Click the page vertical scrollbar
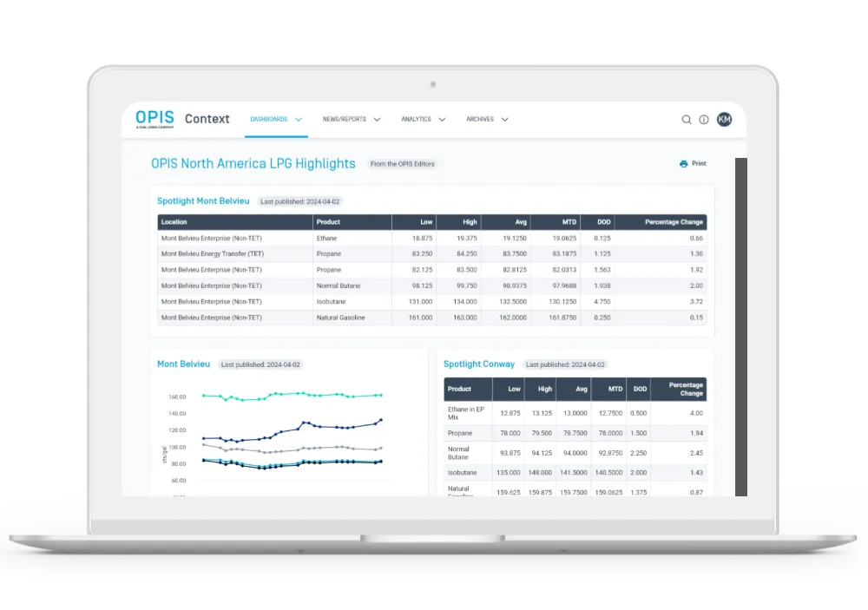868x610 pixels. tap(741, 326)
